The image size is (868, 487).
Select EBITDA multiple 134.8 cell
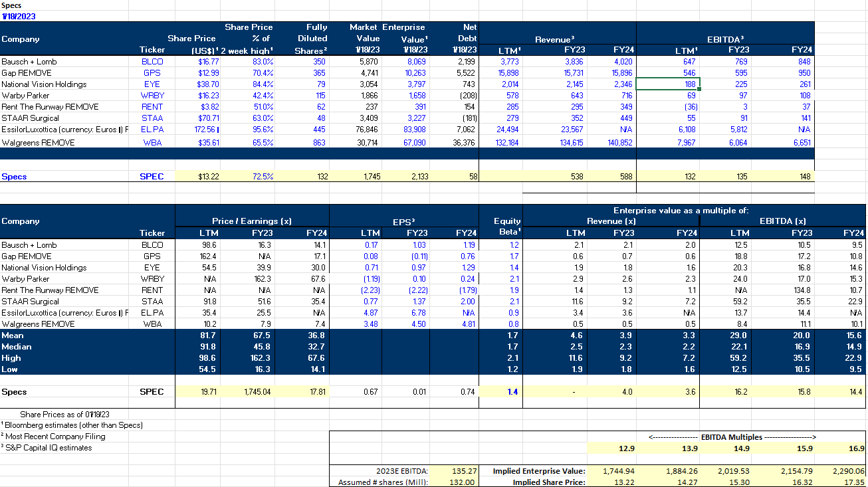(x=802, y=290)
